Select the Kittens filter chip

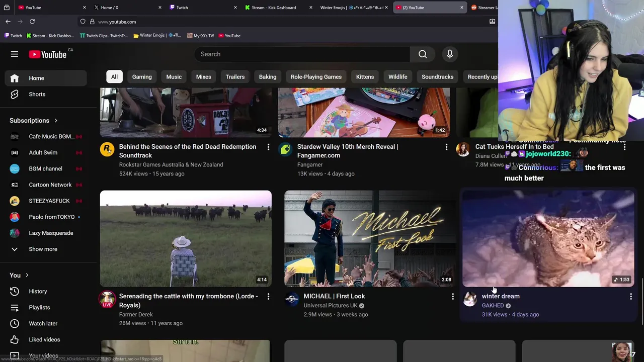point(365,77)
